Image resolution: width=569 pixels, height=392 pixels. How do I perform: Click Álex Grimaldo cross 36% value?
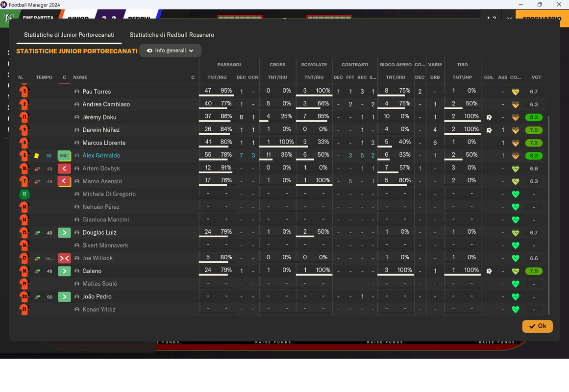(x=286, y=155)
